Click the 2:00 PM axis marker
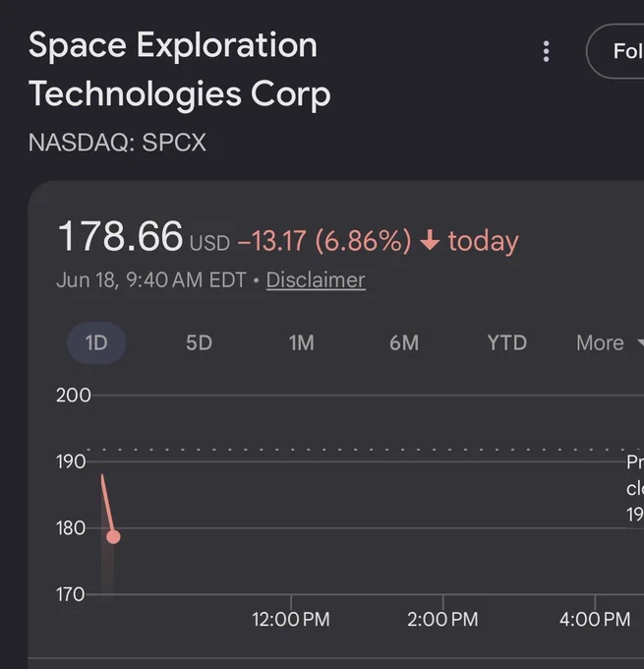 click(442, 619)
